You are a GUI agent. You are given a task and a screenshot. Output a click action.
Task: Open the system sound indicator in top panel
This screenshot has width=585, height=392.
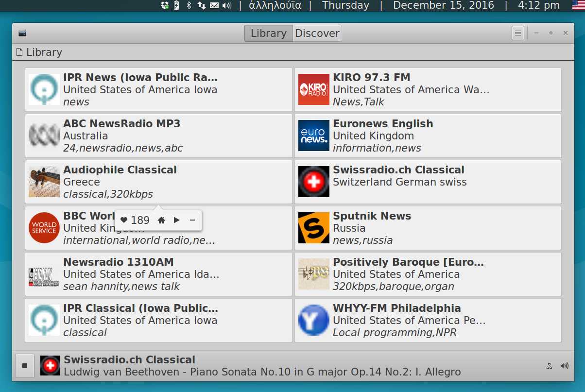click(227, 5)
